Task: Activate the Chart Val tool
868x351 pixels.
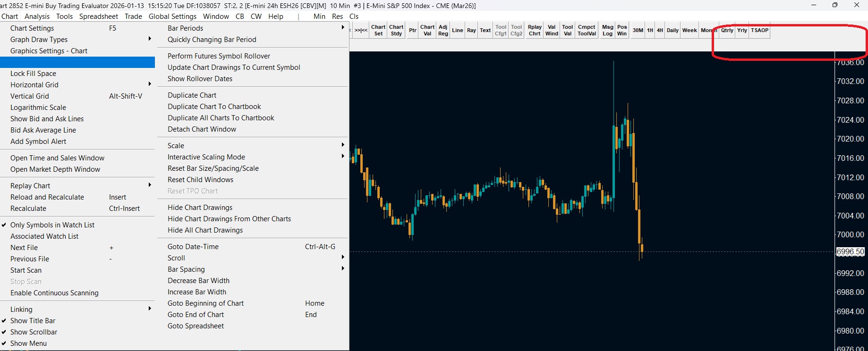Action: click(x=427, y=30)
